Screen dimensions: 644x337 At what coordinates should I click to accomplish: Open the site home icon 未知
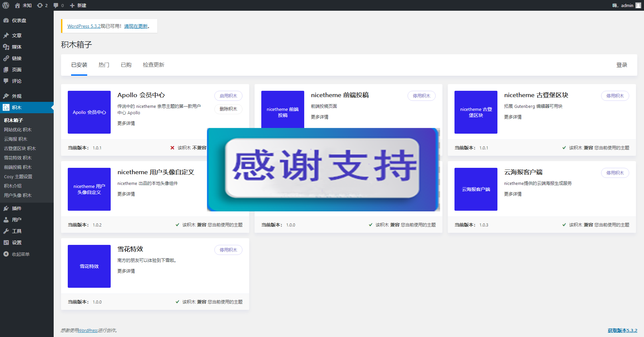coord(23,5)
